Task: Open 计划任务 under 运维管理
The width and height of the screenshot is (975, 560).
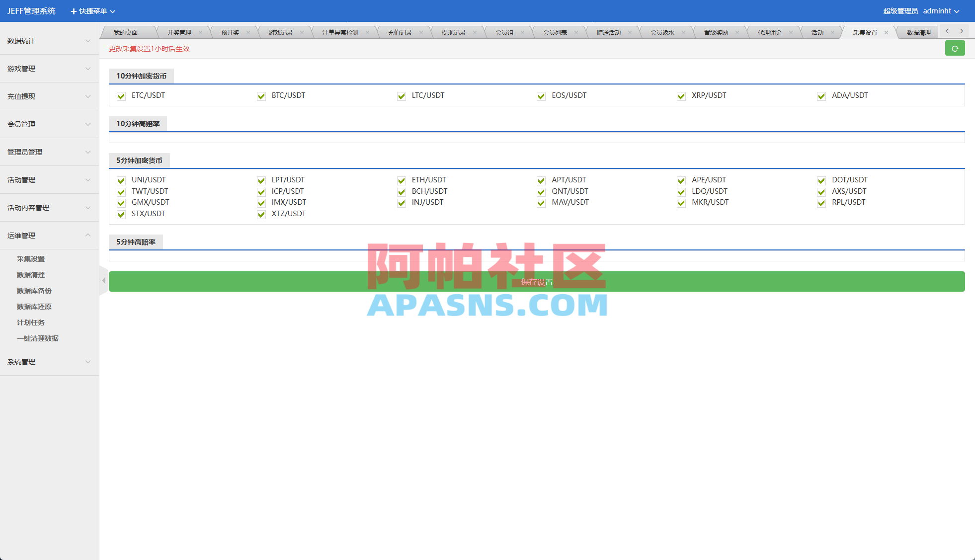Action: 31,322
